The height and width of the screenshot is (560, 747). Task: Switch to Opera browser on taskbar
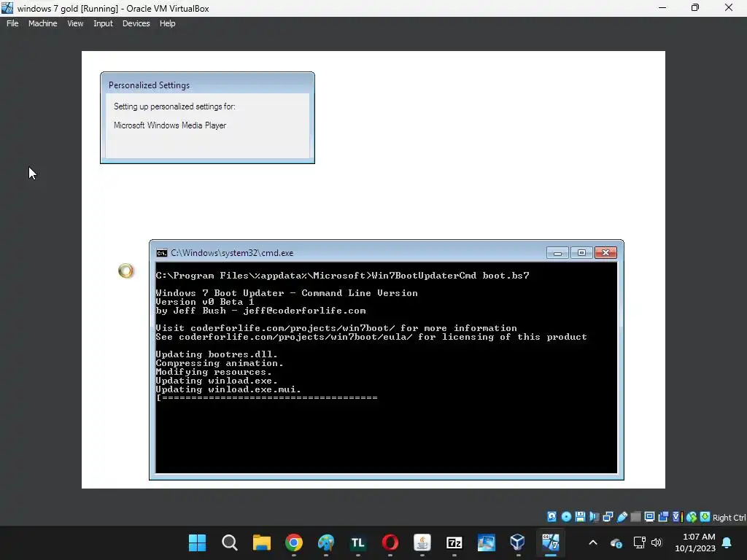390,542
